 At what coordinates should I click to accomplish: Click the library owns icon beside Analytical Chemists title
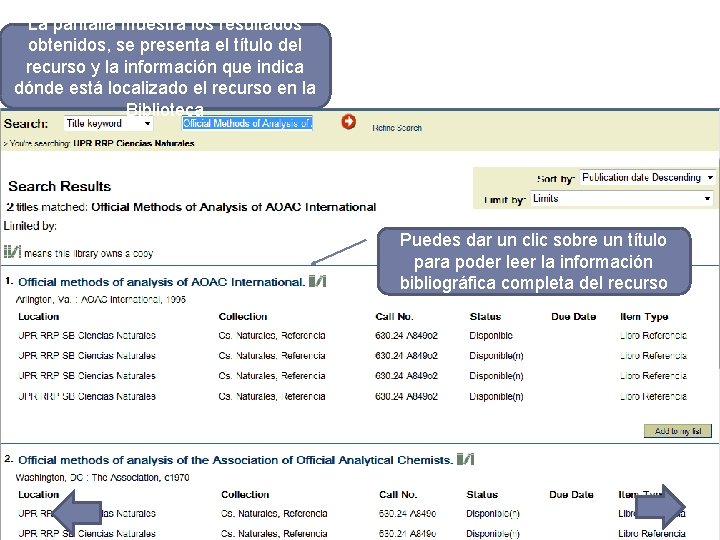[466, 459]
